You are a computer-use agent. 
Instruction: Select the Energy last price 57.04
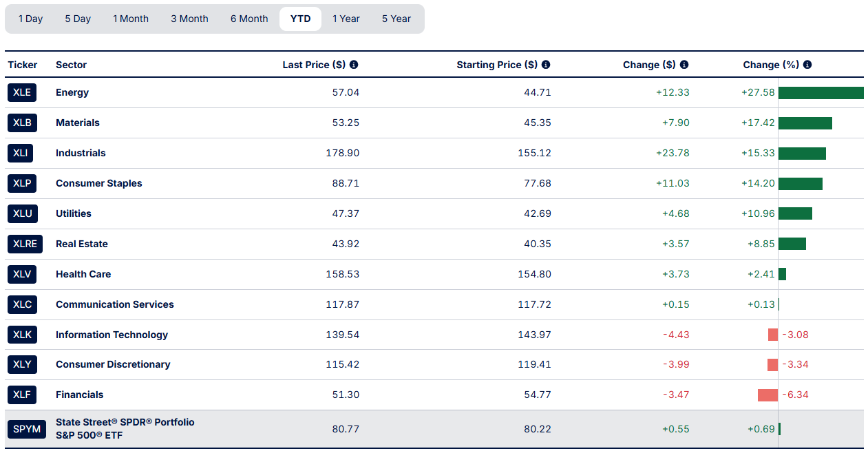(346, 92)
